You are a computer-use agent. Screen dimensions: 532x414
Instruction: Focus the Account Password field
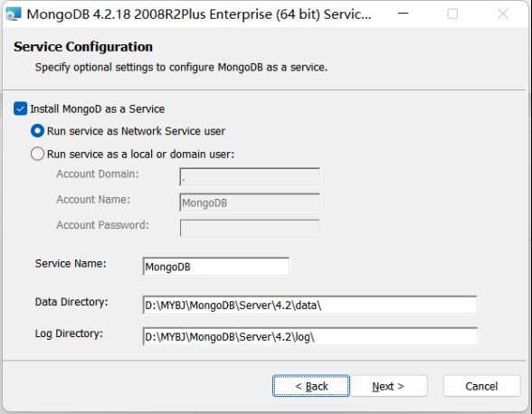tap(250, 228)
